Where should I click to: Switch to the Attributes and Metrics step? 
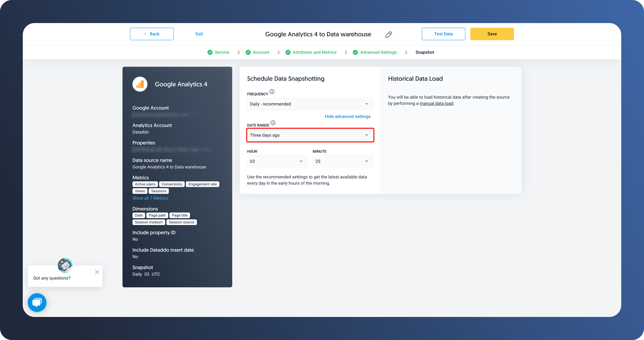pos(314,52)
